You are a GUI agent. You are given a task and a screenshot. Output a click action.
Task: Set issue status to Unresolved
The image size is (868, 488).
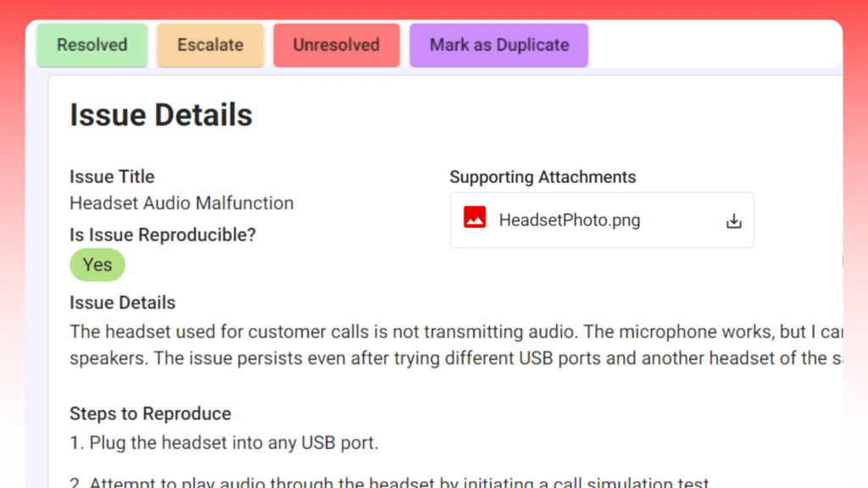(x=337, y=45)
